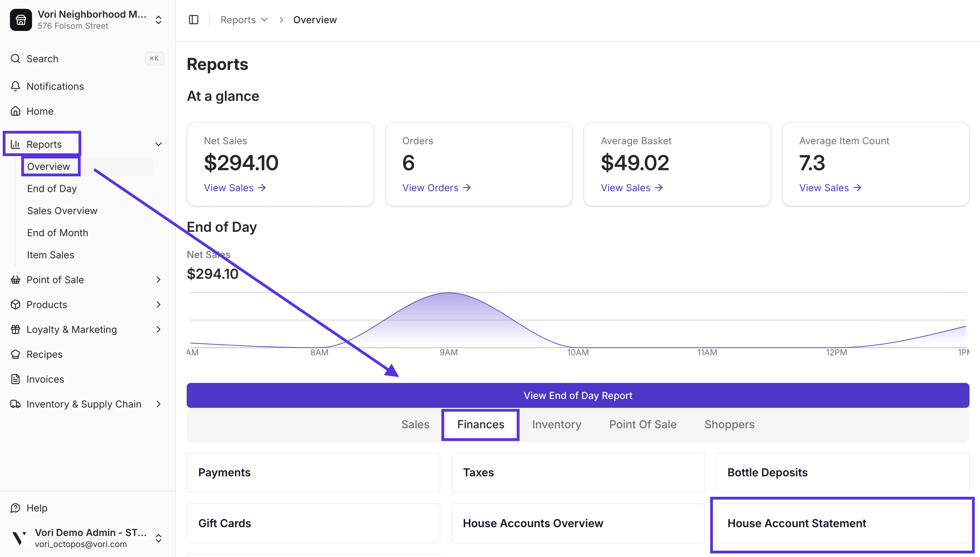Image resolution: width=980 pixels, height=557 pixels.
Task: Click the Recipes chef hat icon
Action: (15, 354)
